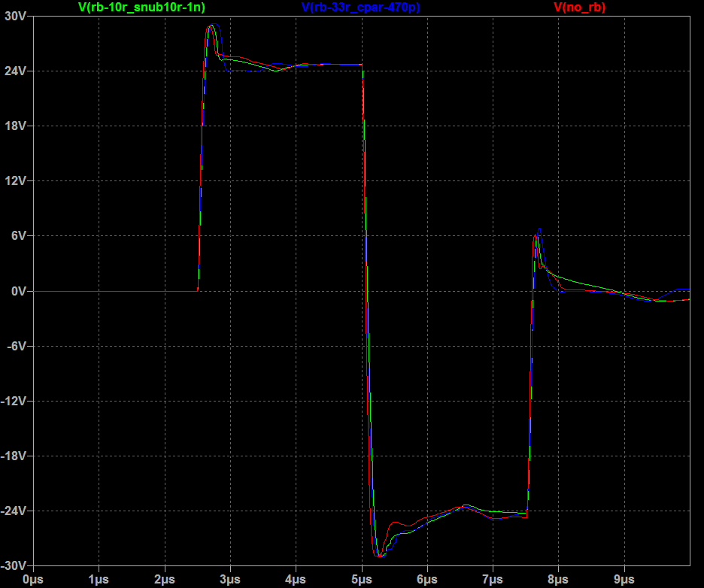Click the 18V y-axis label
This screenshot has width=704, height=588.
click(x=15, y=126)
